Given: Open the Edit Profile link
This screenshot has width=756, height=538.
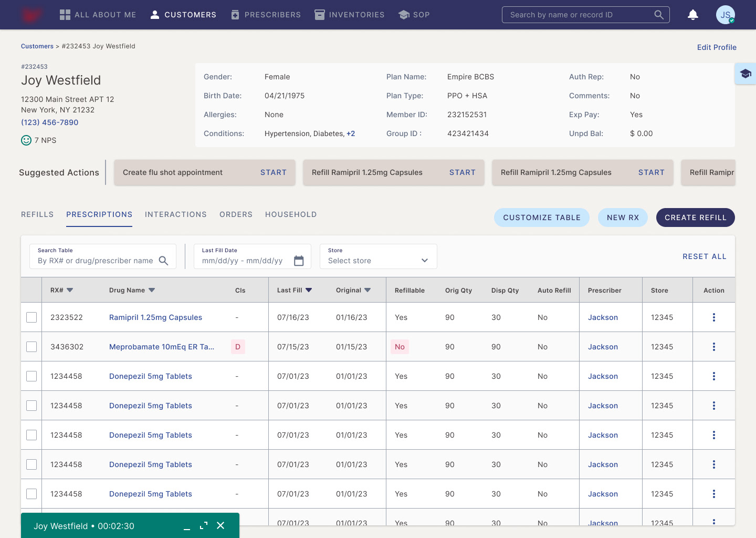Looking at the screenshot, I should click(717, 47).
